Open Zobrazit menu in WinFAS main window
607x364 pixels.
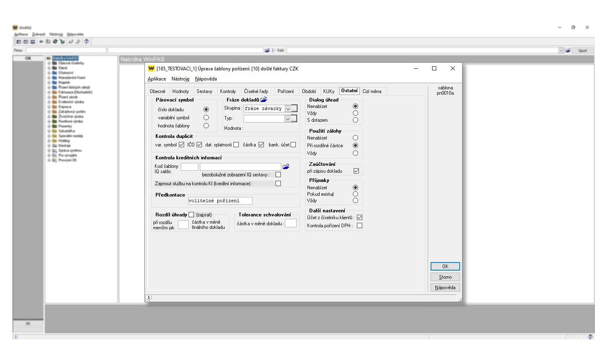[39, 34]
